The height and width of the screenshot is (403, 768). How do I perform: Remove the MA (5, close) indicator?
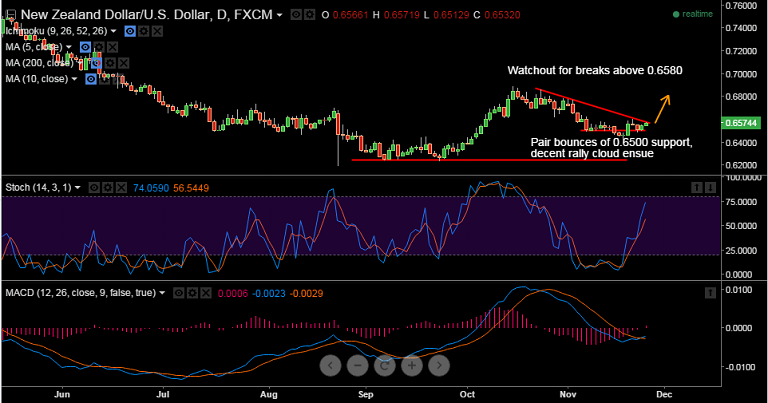click(112, 47)
